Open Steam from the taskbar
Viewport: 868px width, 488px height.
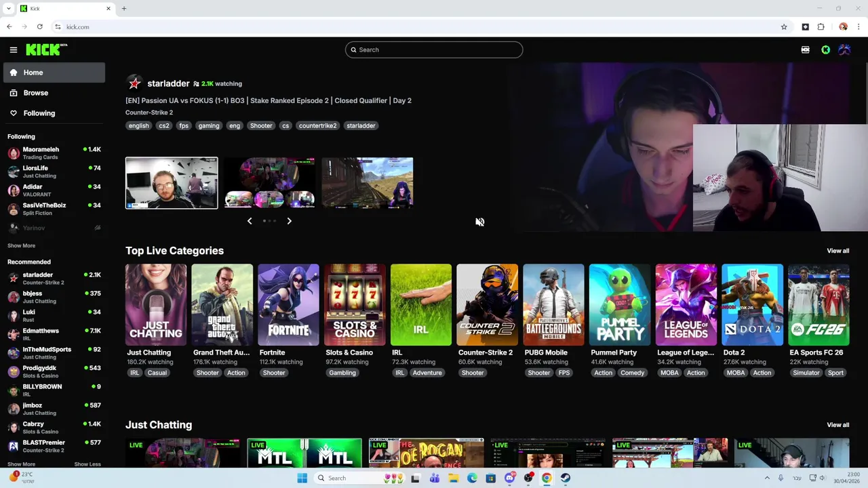pos(565,478)
